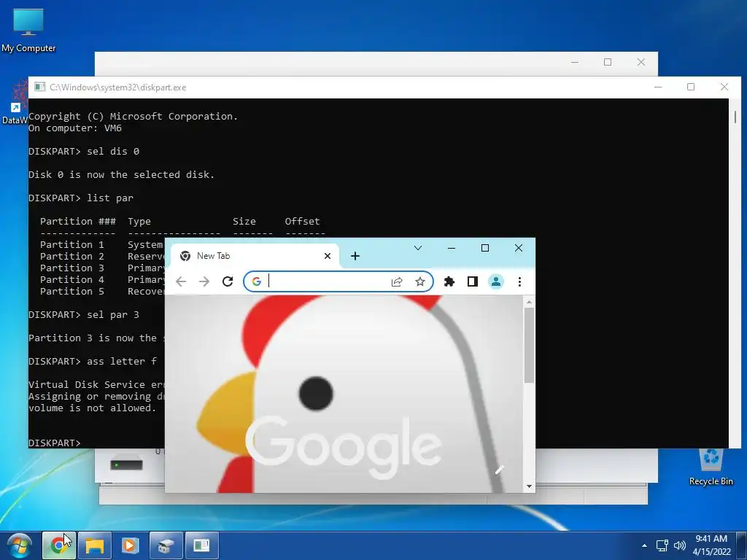Click the diskpart window title bar icon
Viewport: 747px width, 560px height.
point(39,87)
